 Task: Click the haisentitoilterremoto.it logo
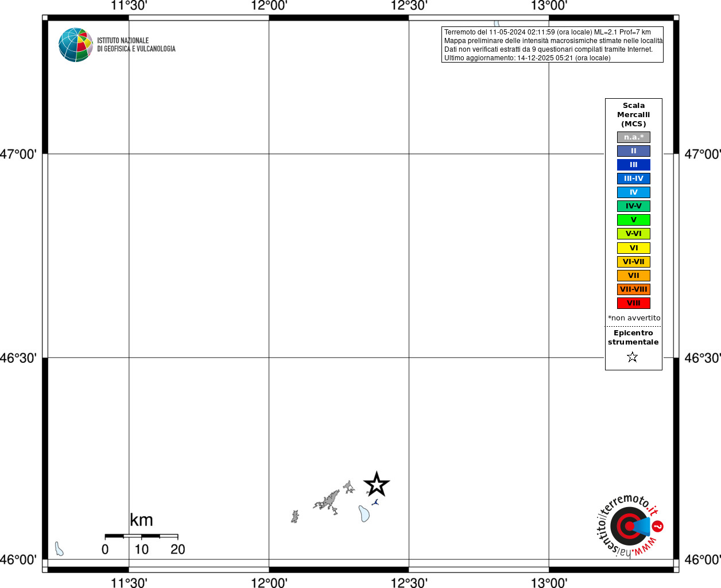(x=630, y=526)
